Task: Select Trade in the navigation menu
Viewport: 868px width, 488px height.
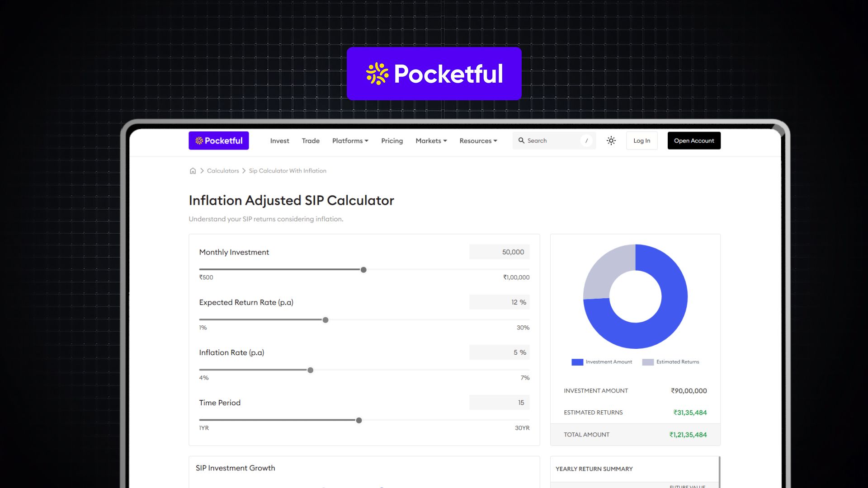Action: [311, 141]
